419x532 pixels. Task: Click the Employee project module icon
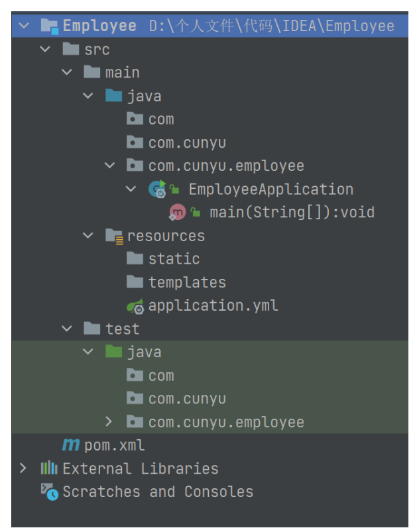(49, 27)
